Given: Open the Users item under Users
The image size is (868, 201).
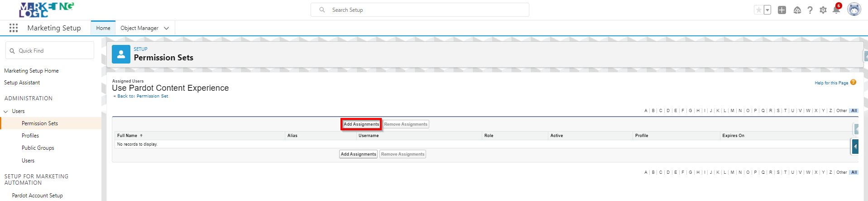Looking at the screenshot, I should [28, 161].
